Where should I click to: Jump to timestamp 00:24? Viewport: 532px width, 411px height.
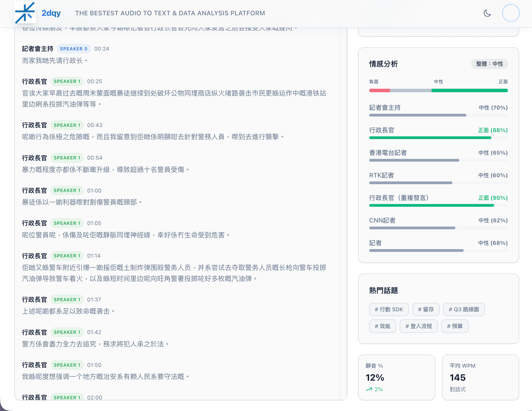point(102,49)
